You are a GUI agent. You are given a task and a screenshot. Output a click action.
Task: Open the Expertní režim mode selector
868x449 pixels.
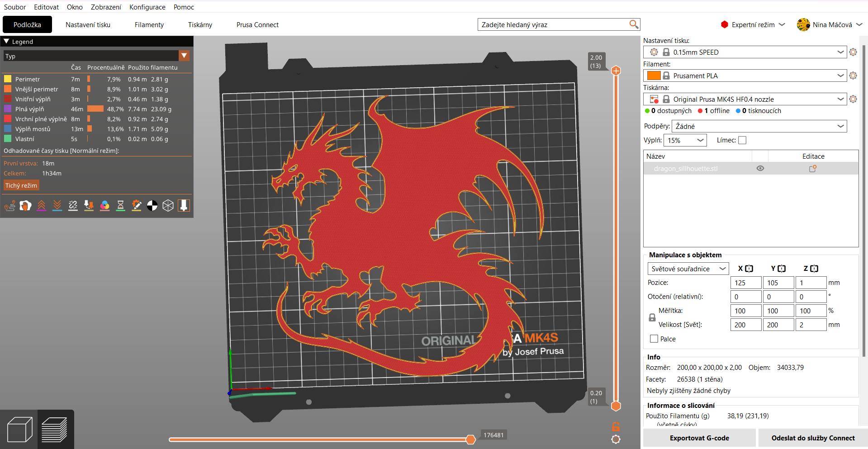(753, 24)
